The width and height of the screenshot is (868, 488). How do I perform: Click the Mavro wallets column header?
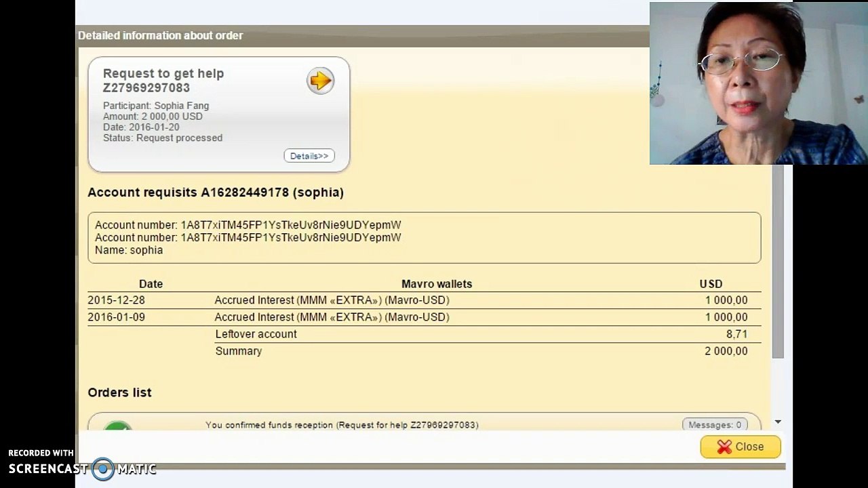pyautogui.click(x=437, y=284)
